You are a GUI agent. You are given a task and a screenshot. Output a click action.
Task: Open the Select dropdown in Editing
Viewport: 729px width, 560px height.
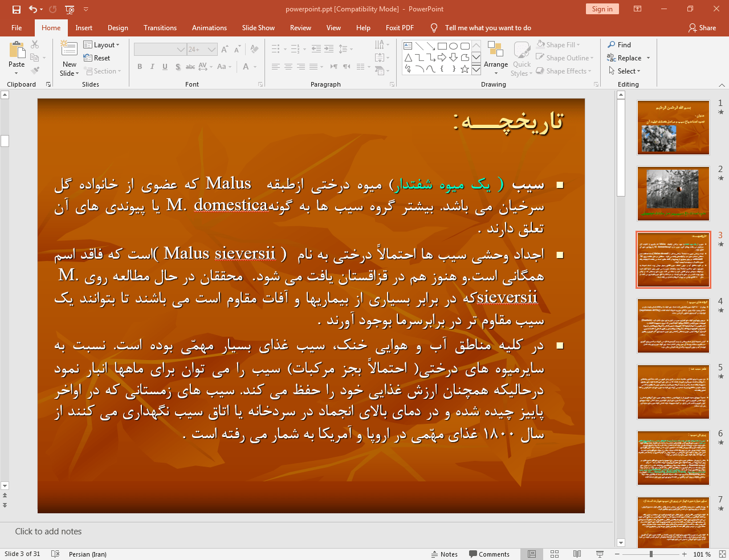624,71
